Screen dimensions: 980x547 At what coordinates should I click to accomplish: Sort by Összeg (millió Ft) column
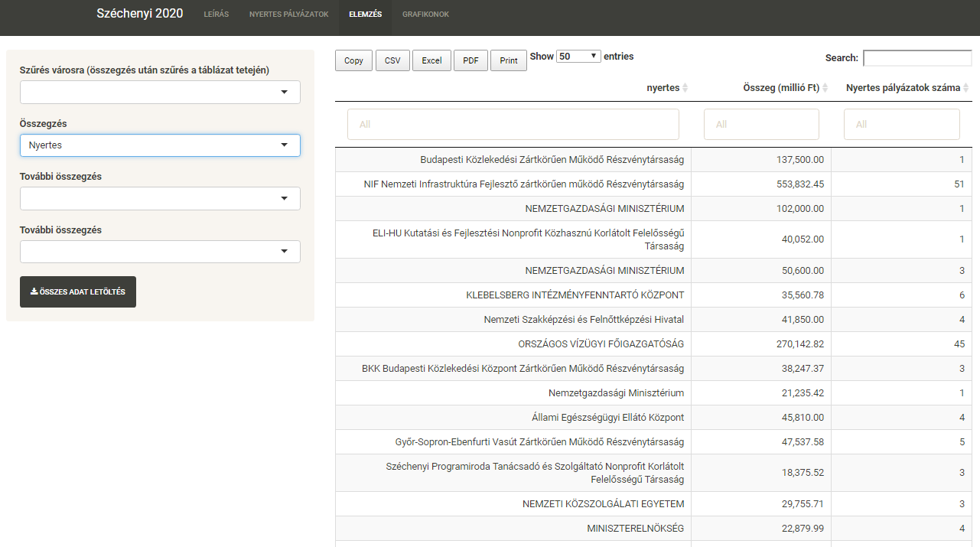click(825, 88)
